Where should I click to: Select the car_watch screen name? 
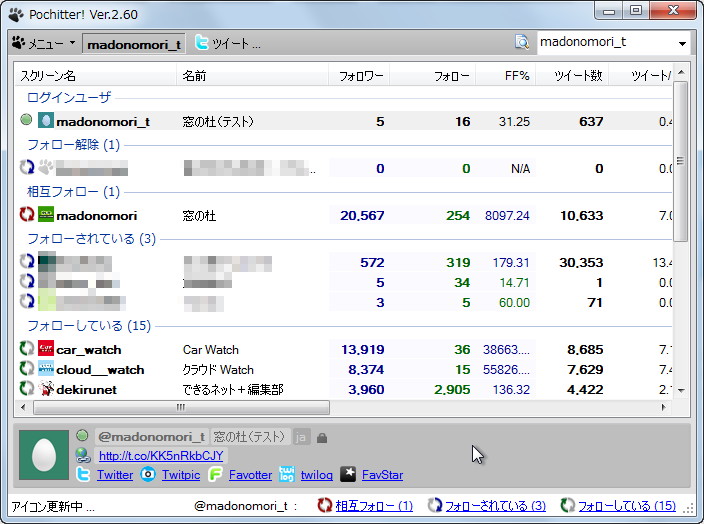pos(89,350)
